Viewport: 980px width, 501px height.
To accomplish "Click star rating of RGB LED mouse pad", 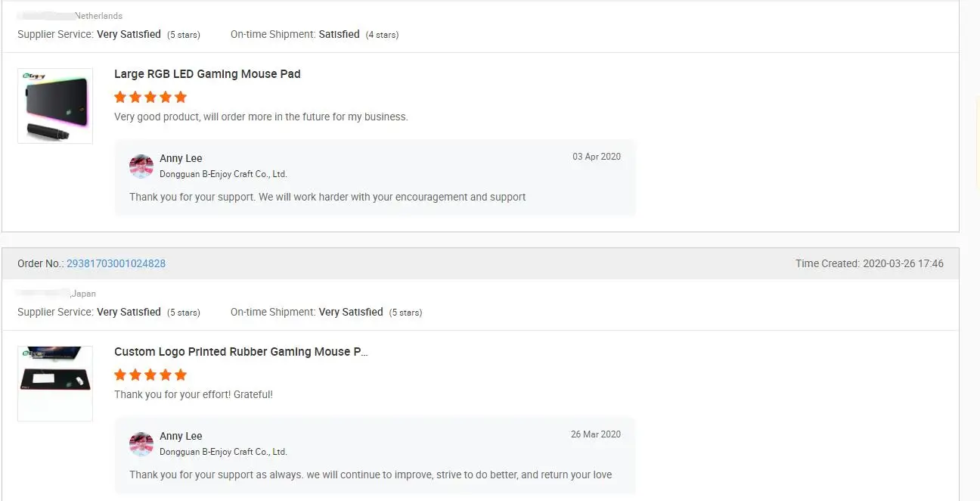I will [x=150, y=97].
